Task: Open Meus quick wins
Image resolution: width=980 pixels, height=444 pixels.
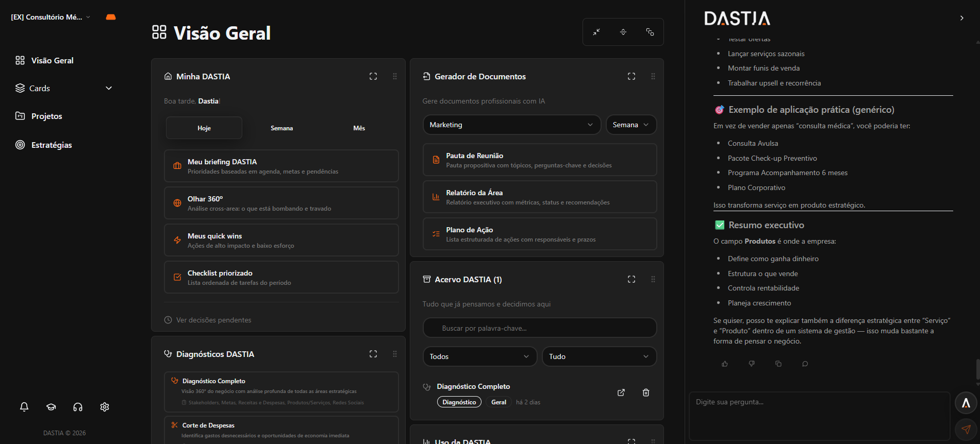Action: (281, 240)
